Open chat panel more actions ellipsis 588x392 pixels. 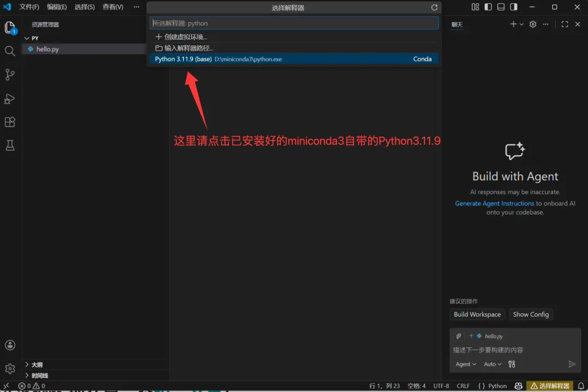pyautogui.click(x=546, y=24)
